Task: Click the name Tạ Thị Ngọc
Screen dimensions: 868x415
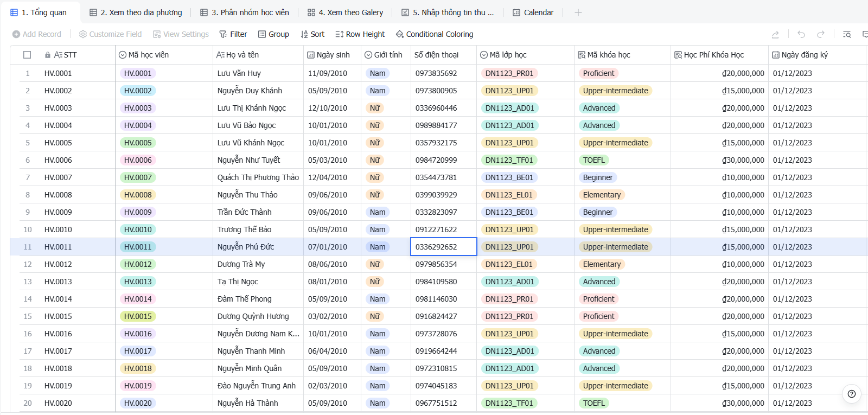Action: click(238, 282)
